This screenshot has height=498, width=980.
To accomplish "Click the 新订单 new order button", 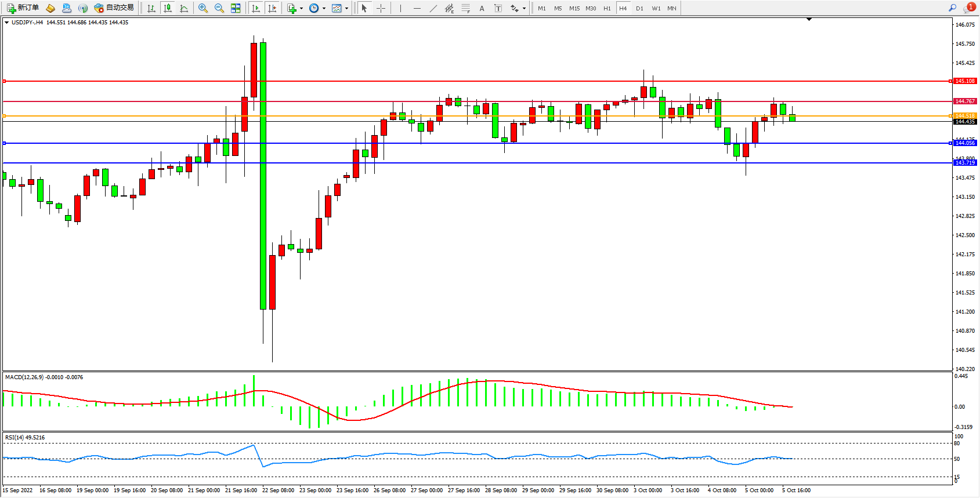I will (23, 8).
